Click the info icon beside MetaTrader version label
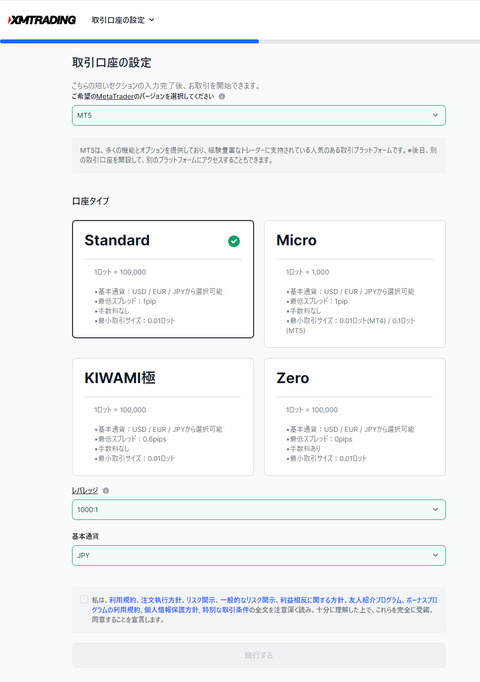Image resolution: width=480 pixels, height=682 pixels. (x=222, y=97)
